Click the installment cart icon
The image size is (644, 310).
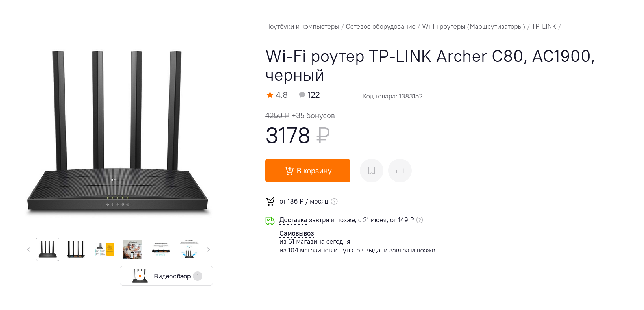(270, 202)
